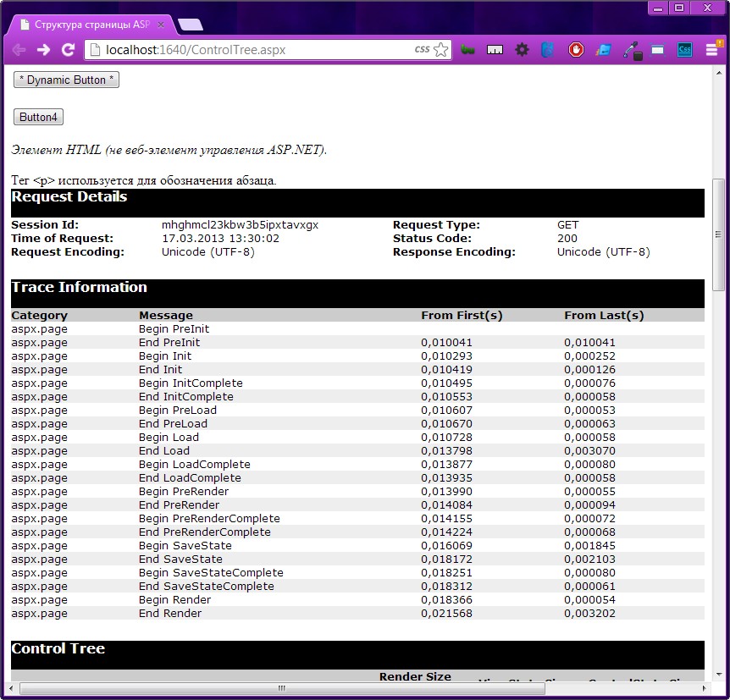Open the red stop-hand AdBlock icon
Image resolution: width=730 pixels, height=700 pixels.
coord(576,50)
